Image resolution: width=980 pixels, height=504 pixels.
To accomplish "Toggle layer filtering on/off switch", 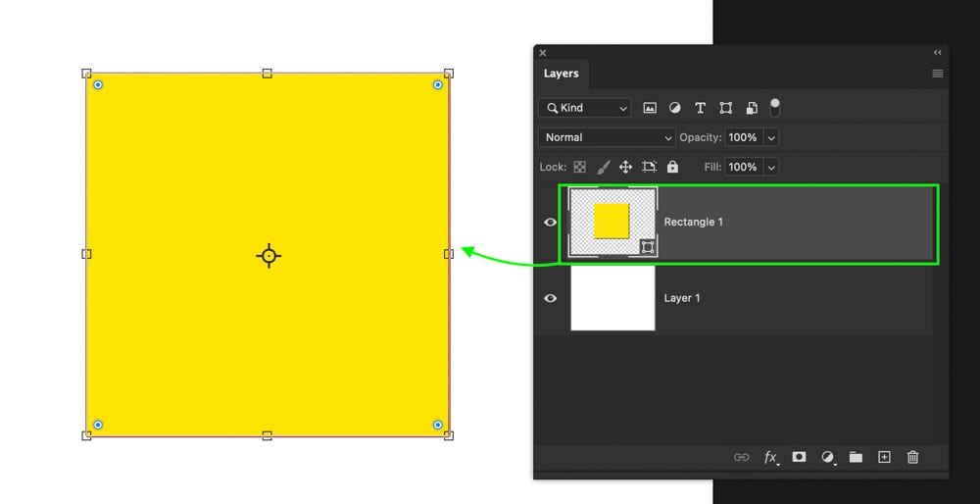I will 775,108.
